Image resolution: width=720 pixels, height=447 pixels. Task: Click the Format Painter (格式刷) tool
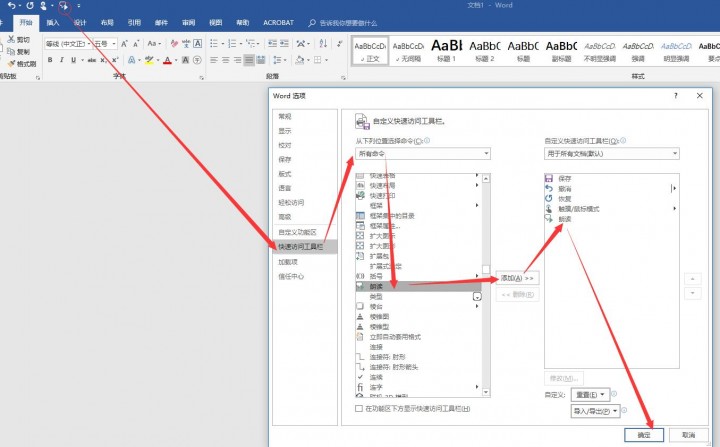click(x=21, y=63)
